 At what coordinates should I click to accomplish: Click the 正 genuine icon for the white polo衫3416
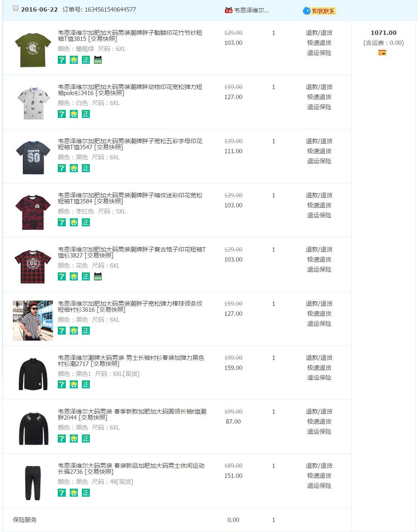[86, 114]
